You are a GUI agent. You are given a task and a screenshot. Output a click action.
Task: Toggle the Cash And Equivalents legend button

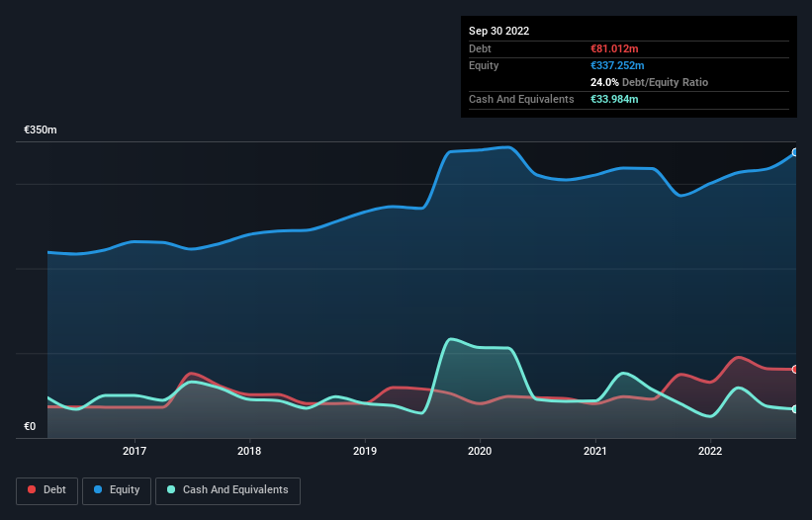tap(227, 490)
